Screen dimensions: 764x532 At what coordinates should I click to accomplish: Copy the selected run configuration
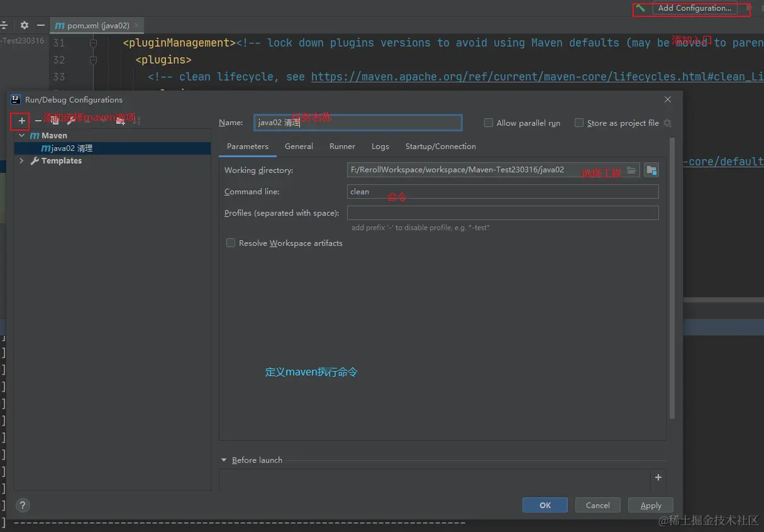[55, 121]
